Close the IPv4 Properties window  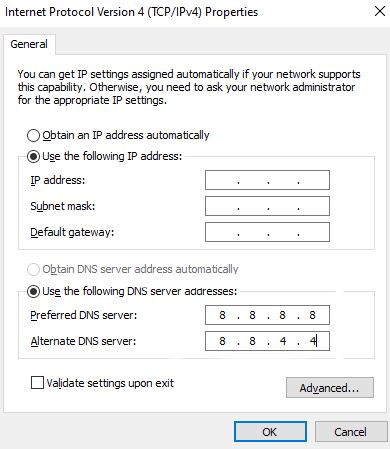(380, 12)
